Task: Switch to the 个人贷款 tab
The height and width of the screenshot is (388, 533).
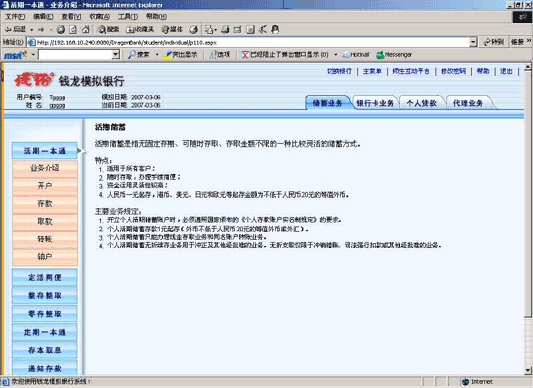Action: tap(422, 103)
